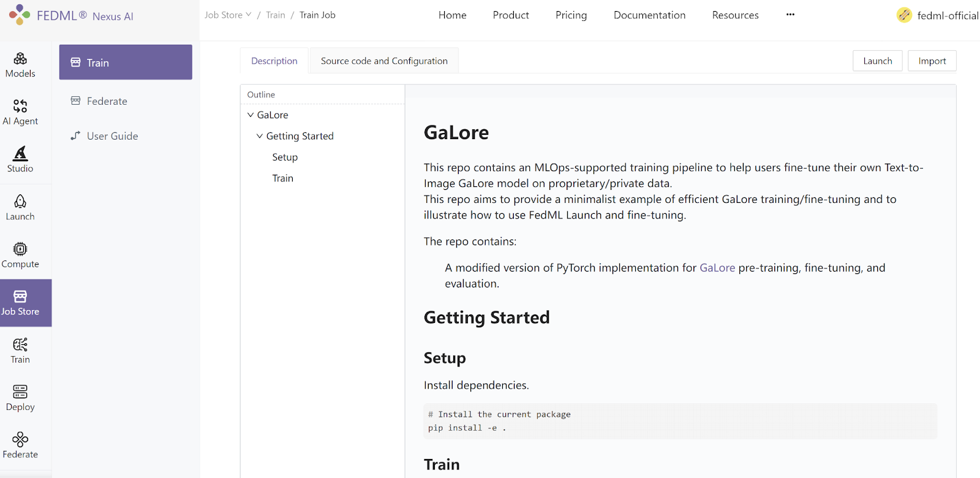Open the Federate sidebar icon at bottom

point(20,439)
